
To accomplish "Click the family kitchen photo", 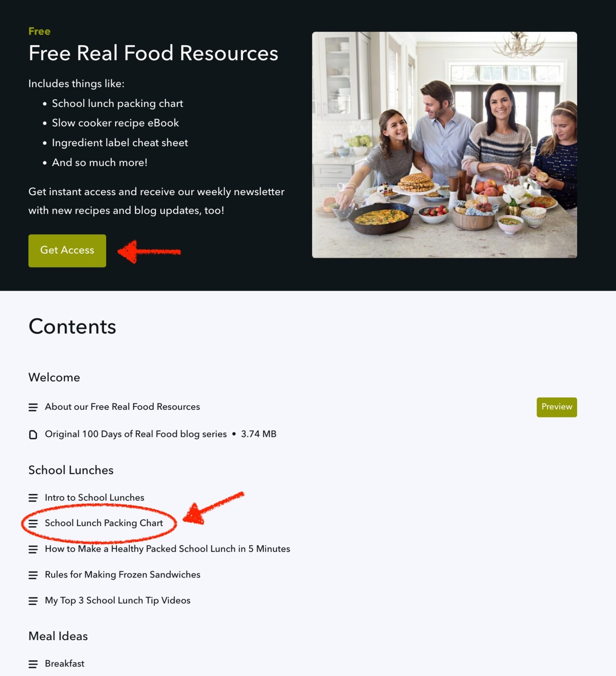I will [x=444, y=145].
